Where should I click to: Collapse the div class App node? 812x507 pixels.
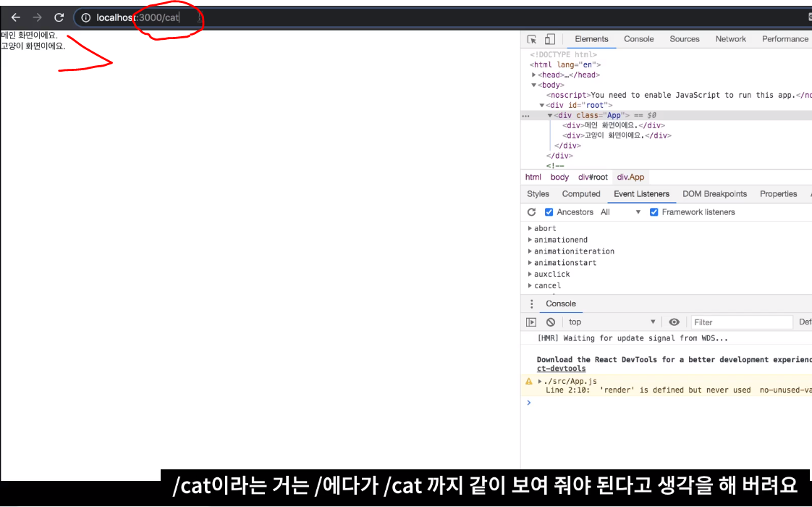click(x=550, y=115)
